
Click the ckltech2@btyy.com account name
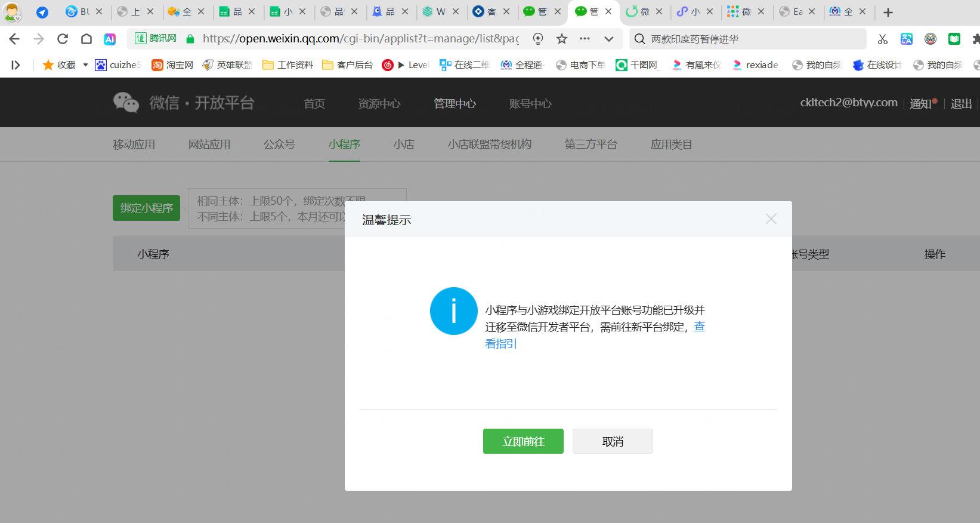(x=849, y=103)
